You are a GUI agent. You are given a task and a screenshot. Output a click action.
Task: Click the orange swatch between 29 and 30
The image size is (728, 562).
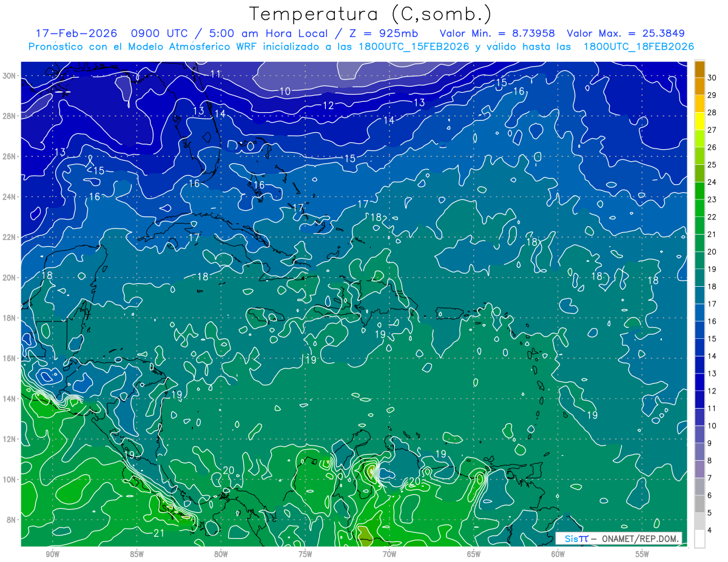click(x=700, y=87)
